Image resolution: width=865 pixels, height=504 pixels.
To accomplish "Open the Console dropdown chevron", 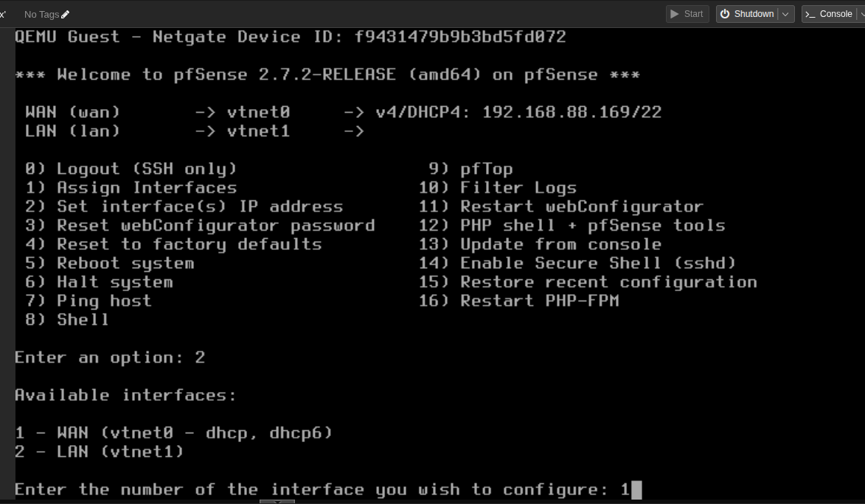I will (x=861, y=13).
